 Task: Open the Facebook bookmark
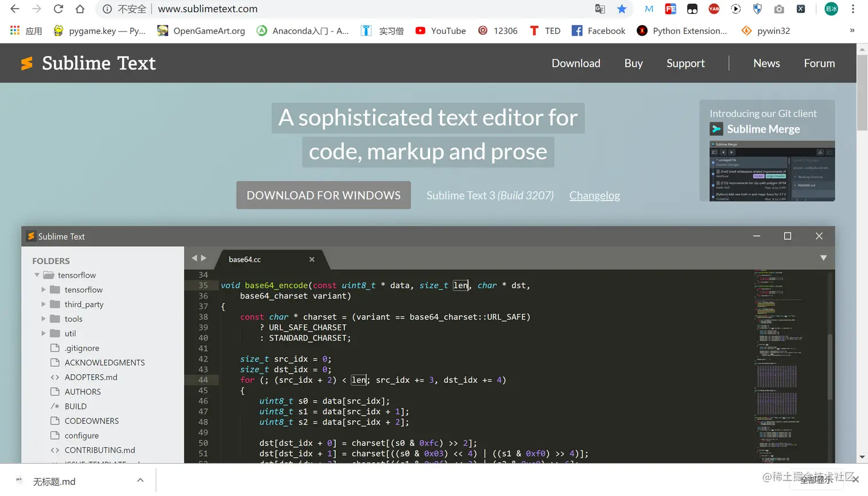point(598,30)
